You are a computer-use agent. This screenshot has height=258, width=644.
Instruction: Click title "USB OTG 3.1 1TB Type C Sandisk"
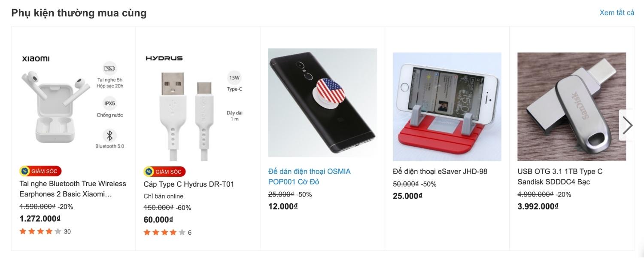[x=560, y=176]
